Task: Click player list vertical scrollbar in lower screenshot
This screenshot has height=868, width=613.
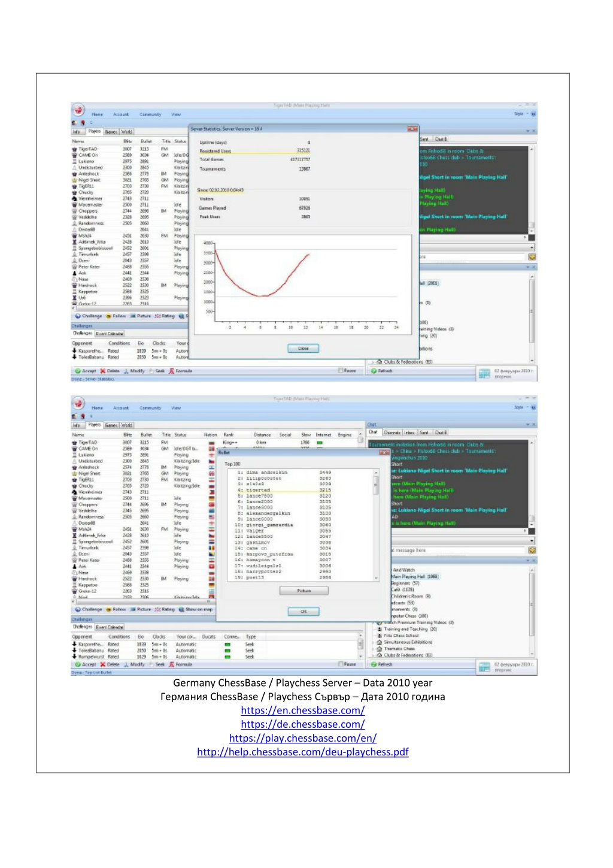Action: (360, 515)
